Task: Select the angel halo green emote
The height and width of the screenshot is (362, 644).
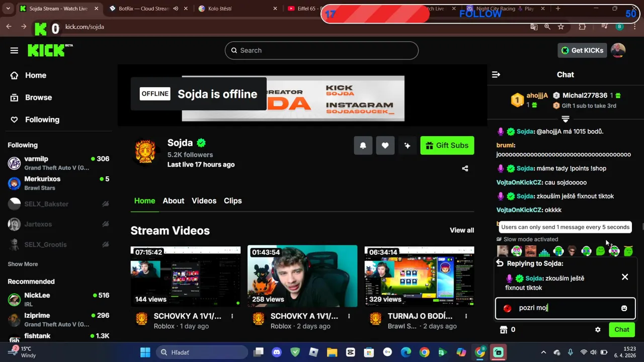Action: pyautogui.click(x=628, y=250)
